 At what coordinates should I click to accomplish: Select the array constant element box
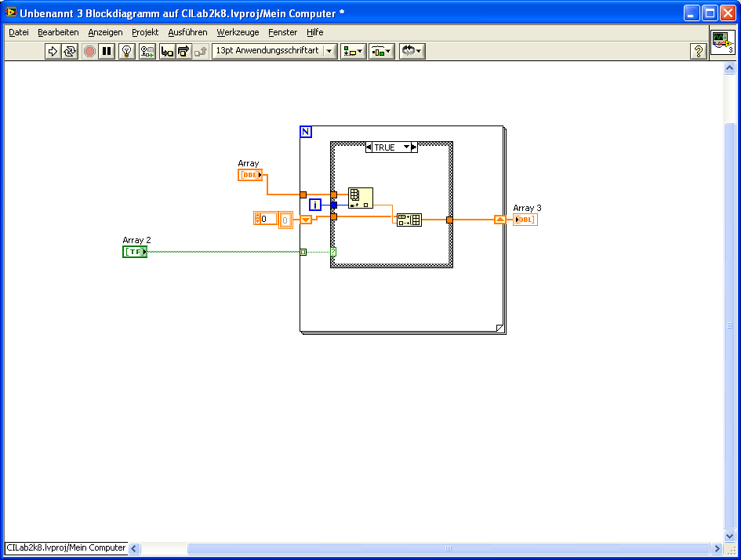pyautogui.click(x=285, y=220)
